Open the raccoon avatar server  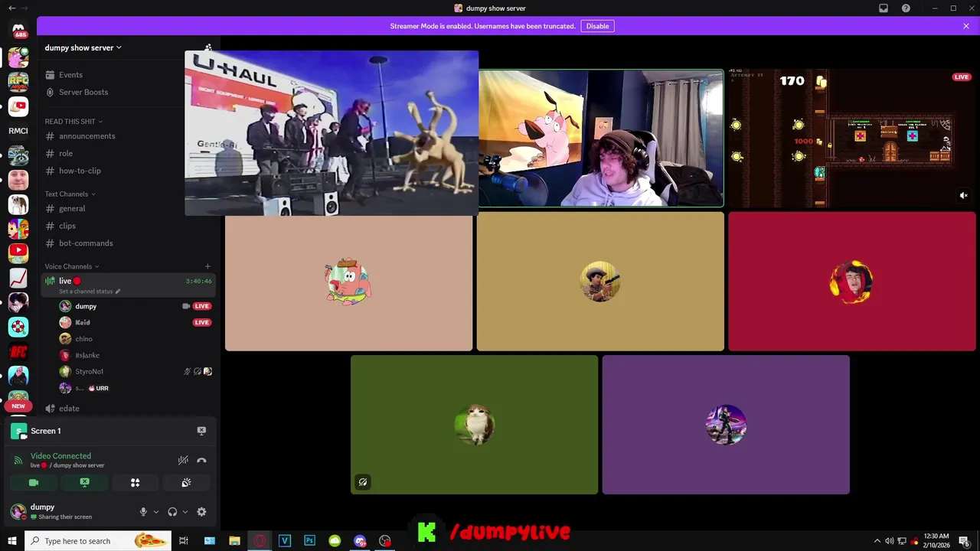pos(18,155)
